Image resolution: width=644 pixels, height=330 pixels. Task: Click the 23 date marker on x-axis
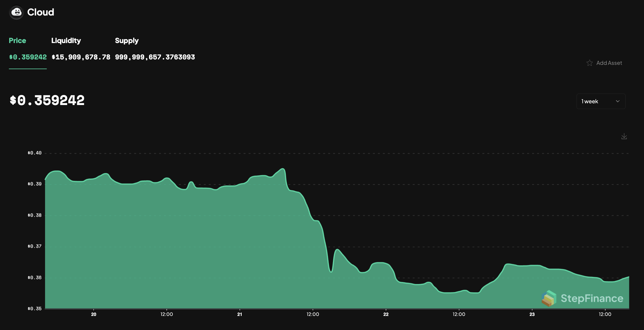click(532, 314)
